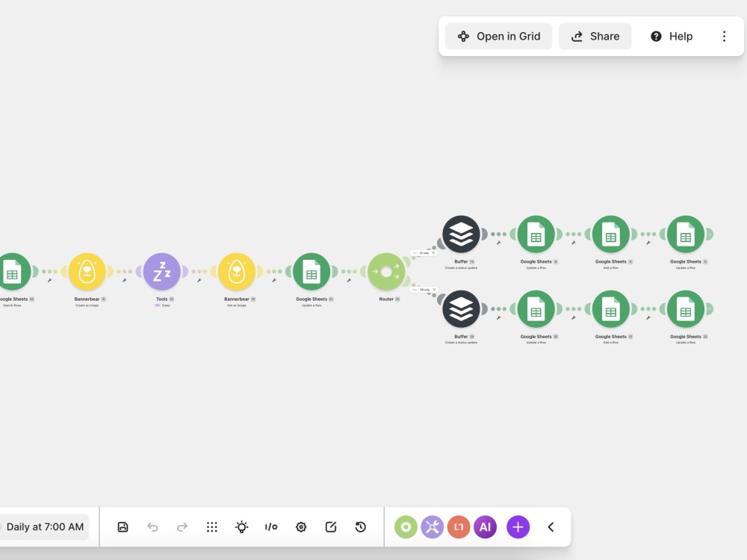Viewport: 747px width, 560px height.
Task: Click the Save scenario icon
Action: click(123, 526)
